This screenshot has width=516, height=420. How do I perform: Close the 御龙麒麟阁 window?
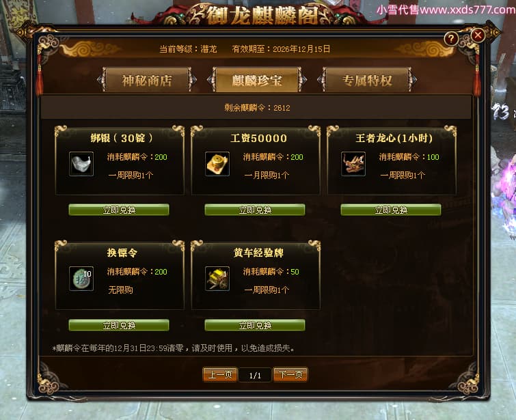point(478,35)
